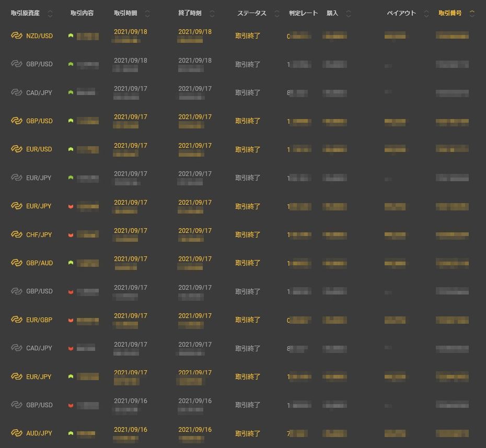This screenshot has height=448, width=486.
Task: Click the 取引内容 column header
Action: coord(82,13)
